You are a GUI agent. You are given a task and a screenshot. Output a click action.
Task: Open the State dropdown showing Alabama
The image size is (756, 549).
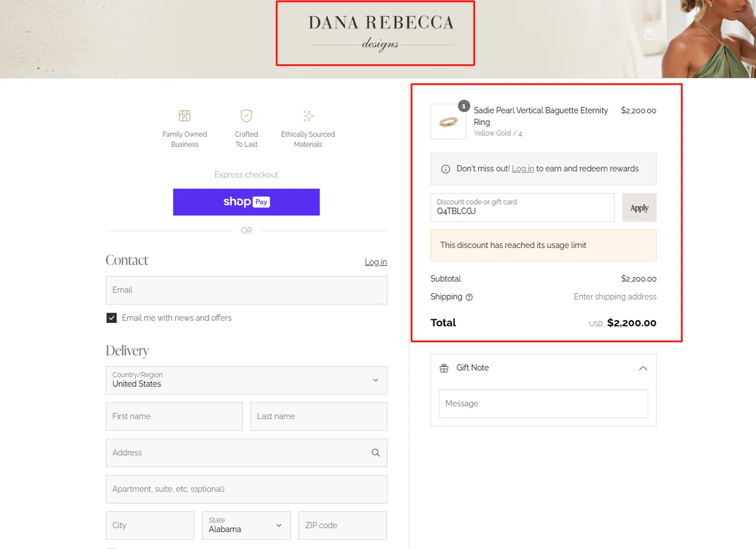click(246, 525)
